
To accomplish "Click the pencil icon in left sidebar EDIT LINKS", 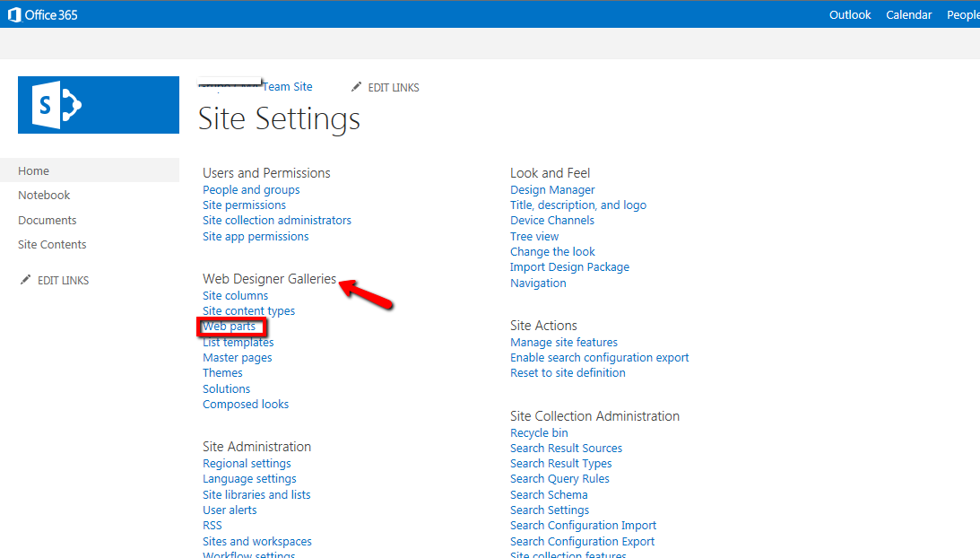I will pyautogui.click(x=25, y=280).
